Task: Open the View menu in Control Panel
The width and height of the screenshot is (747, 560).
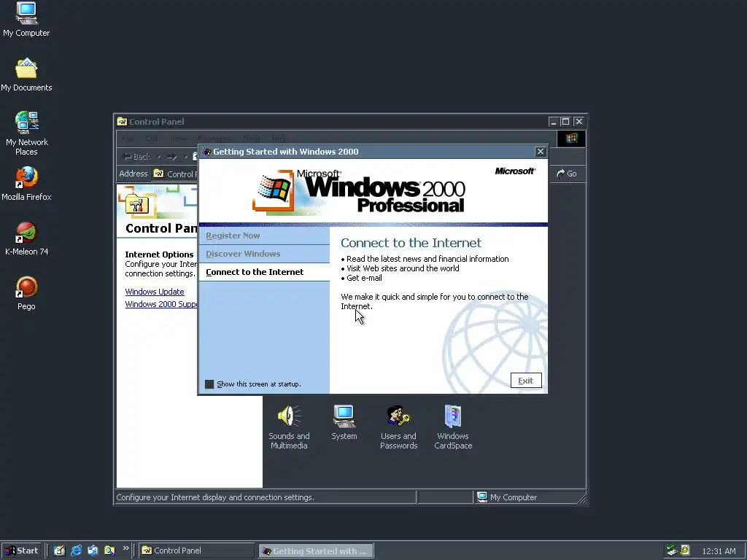Action: point(178,138)
